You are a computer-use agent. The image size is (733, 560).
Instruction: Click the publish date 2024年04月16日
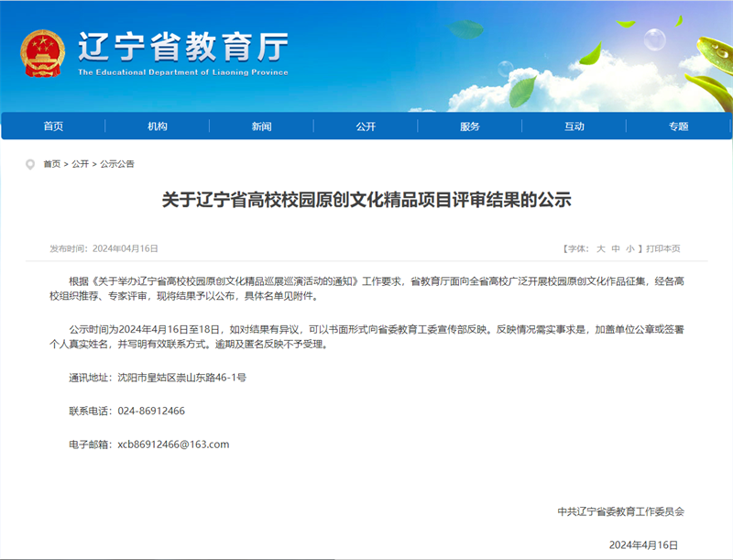(x=126, y=248)
